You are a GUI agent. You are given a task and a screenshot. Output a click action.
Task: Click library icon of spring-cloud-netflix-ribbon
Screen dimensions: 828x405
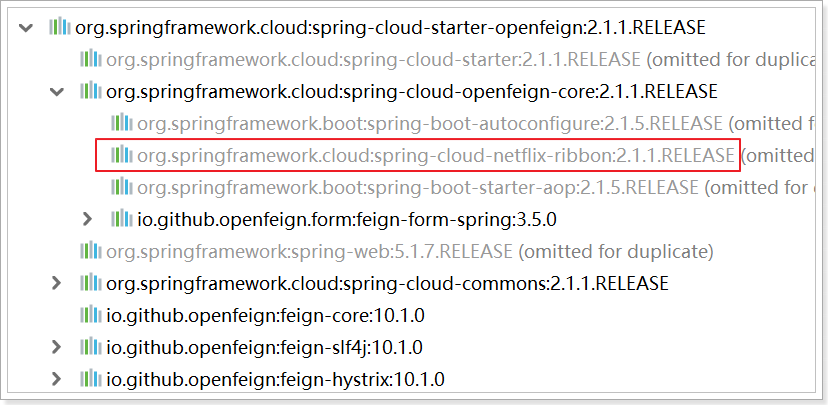122,155
